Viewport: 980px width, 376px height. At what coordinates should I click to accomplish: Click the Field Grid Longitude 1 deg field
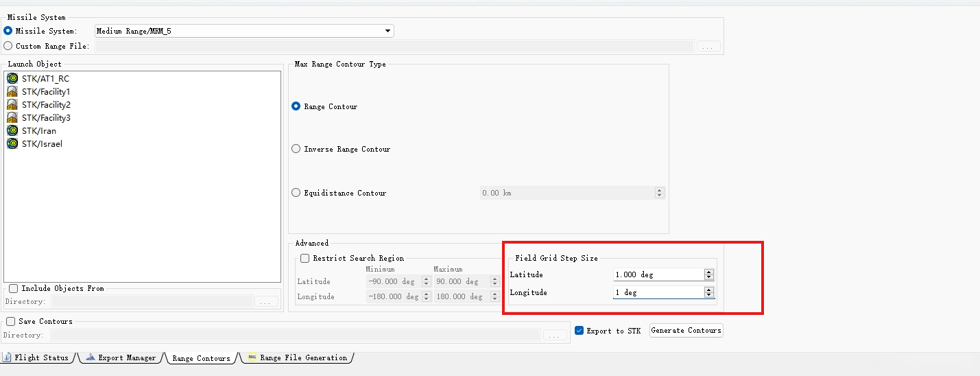tap(658, 292)
